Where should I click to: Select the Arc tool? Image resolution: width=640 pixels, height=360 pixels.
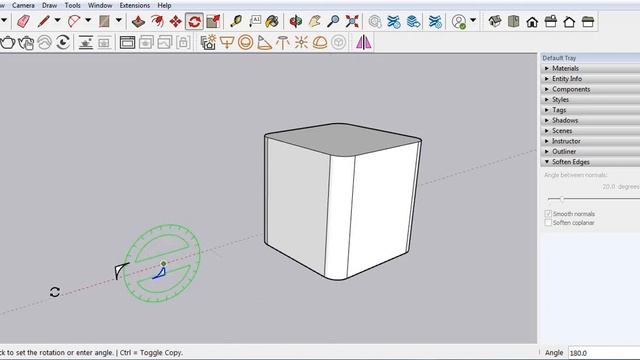(74, 21)
